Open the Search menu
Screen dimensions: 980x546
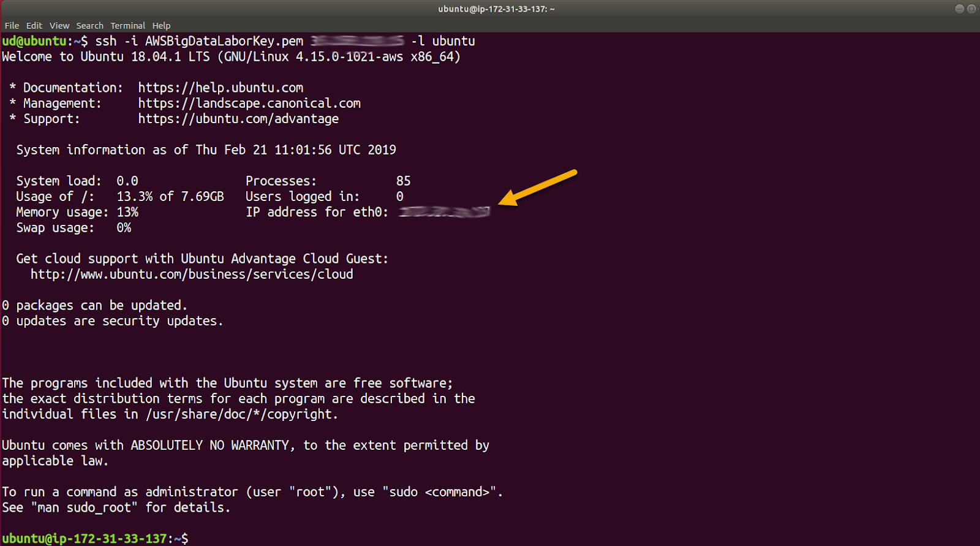pos(89,26)
